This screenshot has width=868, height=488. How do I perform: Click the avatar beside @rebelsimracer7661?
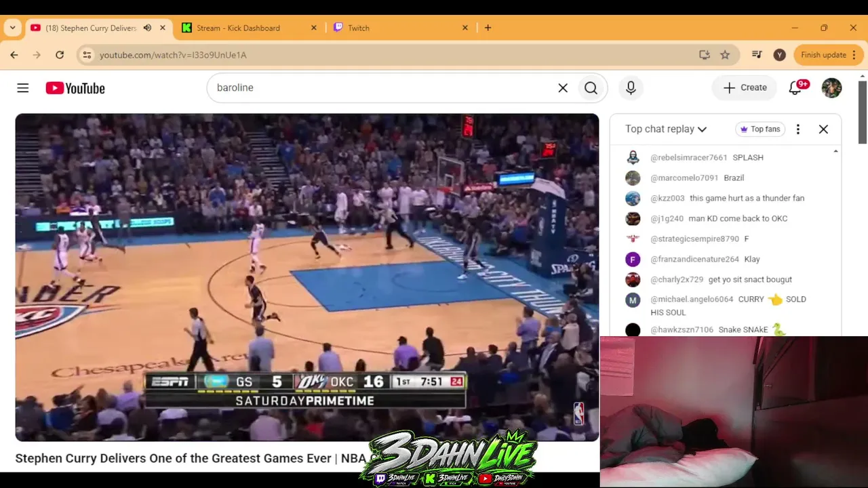633,157
